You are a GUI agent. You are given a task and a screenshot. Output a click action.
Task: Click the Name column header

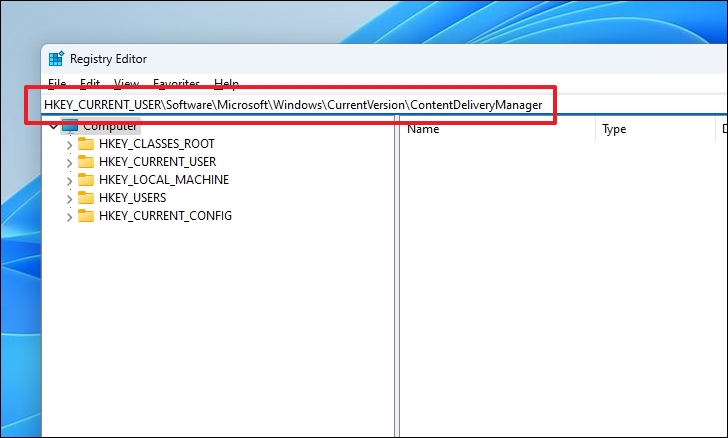pyautogui.click(x=498, y=129)
